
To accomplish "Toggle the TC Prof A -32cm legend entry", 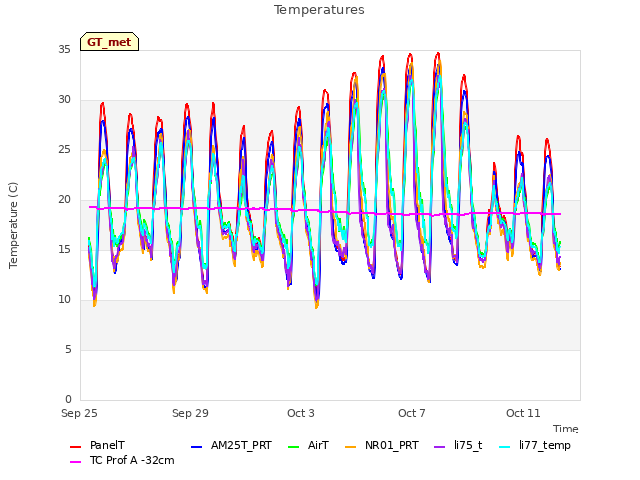I will click(x=122, y=460).
